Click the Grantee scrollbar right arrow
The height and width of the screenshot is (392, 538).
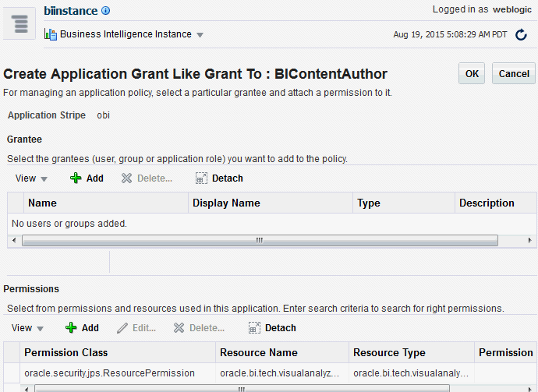tap(529, 240)
